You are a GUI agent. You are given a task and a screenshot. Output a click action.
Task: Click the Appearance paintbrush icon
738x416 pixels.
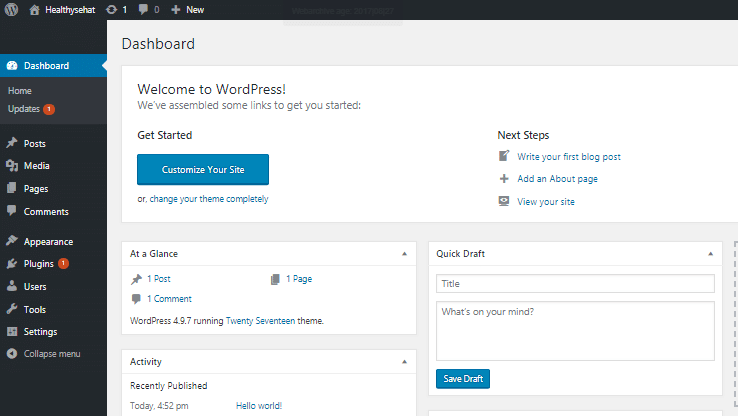(12, 241)
